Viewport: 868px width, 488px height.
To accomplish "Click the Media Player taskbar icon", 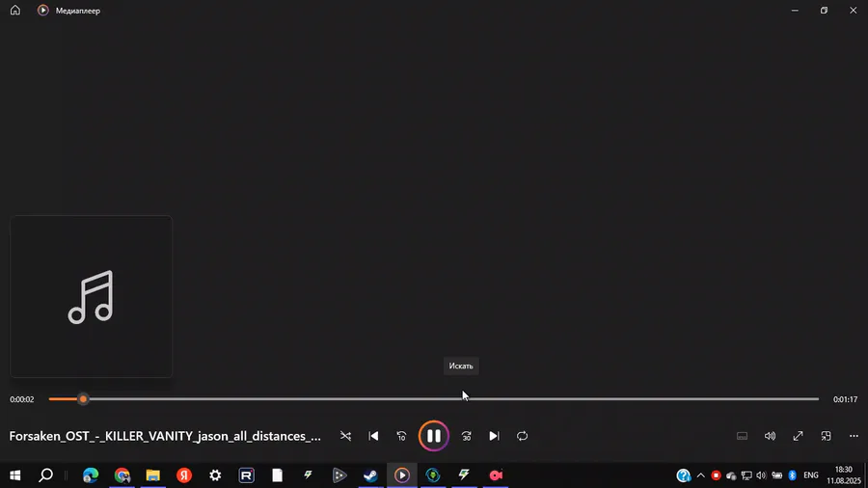I will (x=402, y=475).
